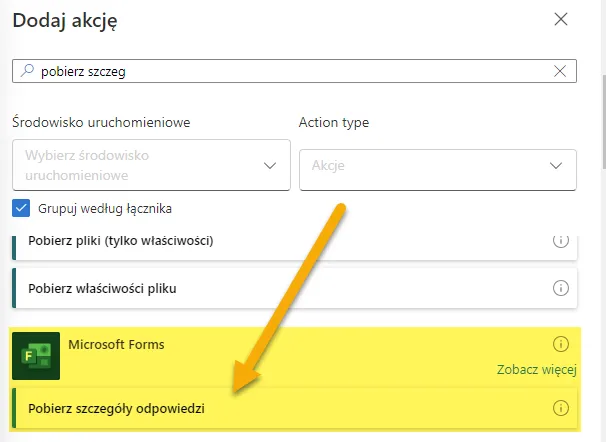Show info for Pobierz właściwości pliku
Image resolution: width=606 pixels, height=442 pixels.
click(560, 288)
